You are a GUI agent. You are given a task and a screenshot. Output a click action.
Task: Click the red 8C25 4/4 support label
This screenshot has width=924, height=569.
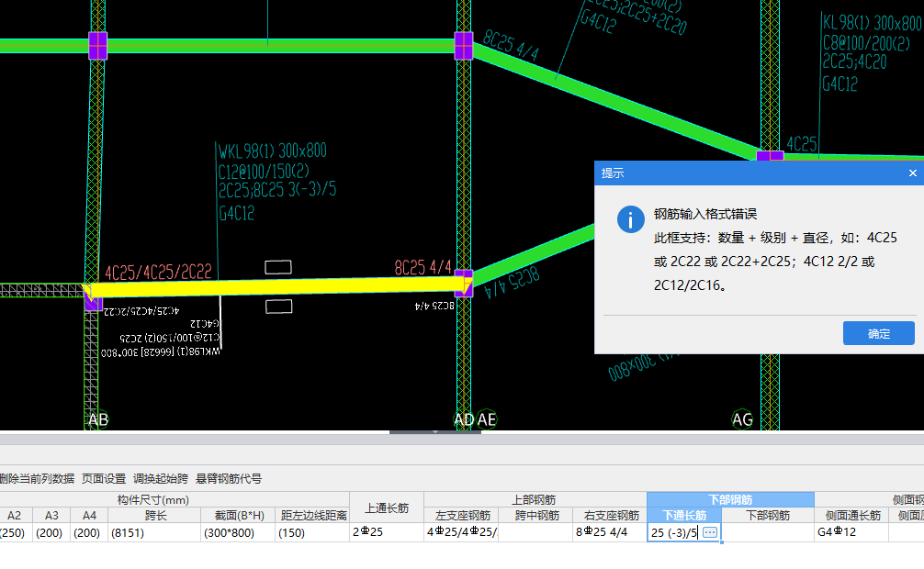423,267
